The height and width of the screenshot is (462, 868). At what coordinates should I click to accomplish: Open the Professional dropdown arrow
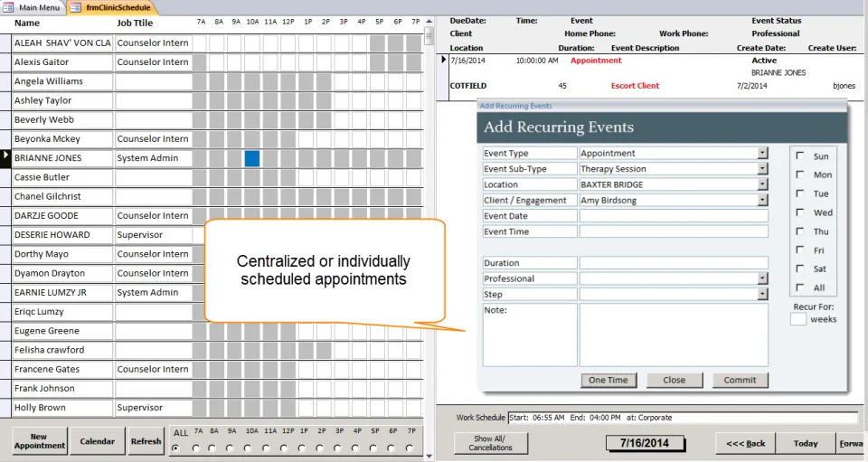point(763,278)
